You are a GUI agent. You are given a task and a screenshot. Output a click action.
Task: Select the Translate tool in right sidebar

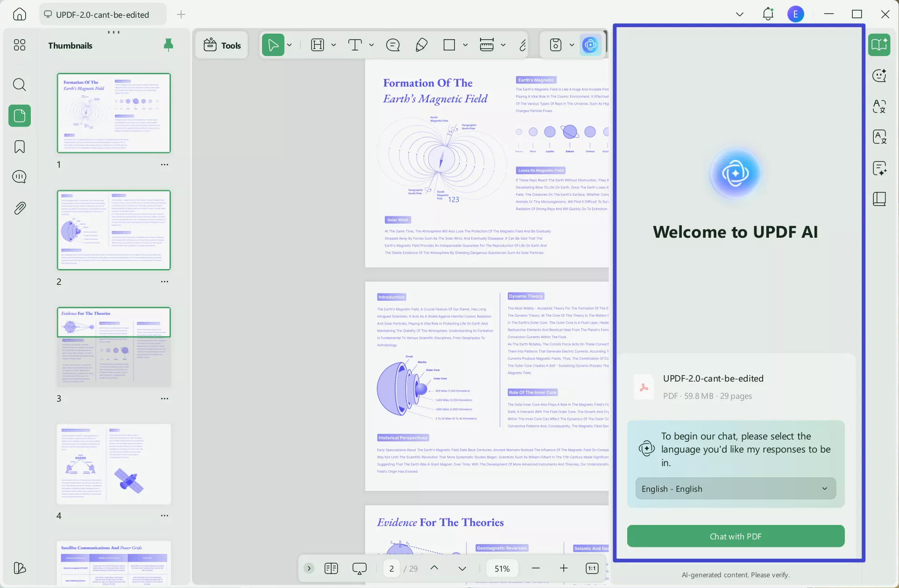[880, 106]
